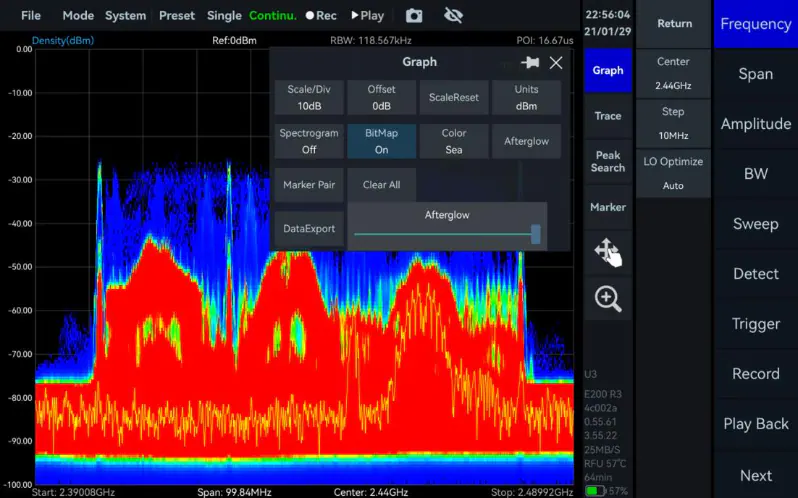Toggle Spectrogram Off setting
The image size is (798, 498).
click(x=309, y=141)
